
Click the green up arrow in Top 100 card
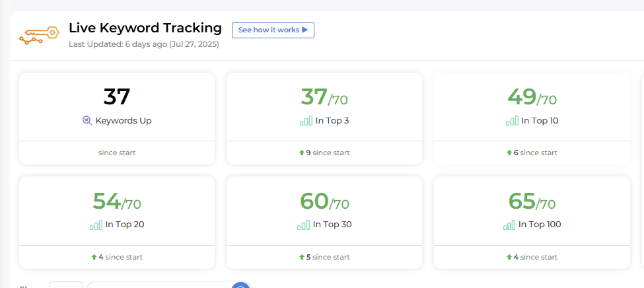click(510, 257)
